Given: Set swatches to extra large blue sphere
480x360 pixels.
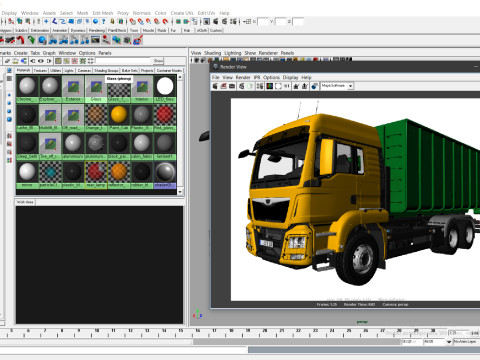Looking at the screenshot, I should pyautogui.click(x=9, y=119).
